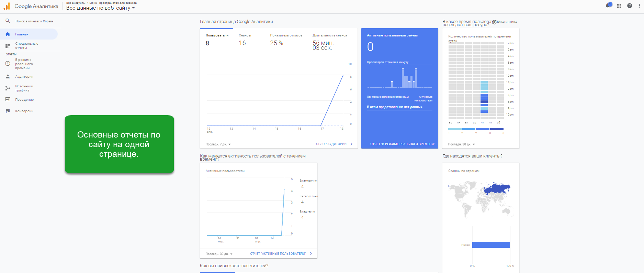The image size is (644, 273).
Task: Open the Последн. 7 дн. date range dropdown
Action: pyautogui.click(x=218, y=144)
